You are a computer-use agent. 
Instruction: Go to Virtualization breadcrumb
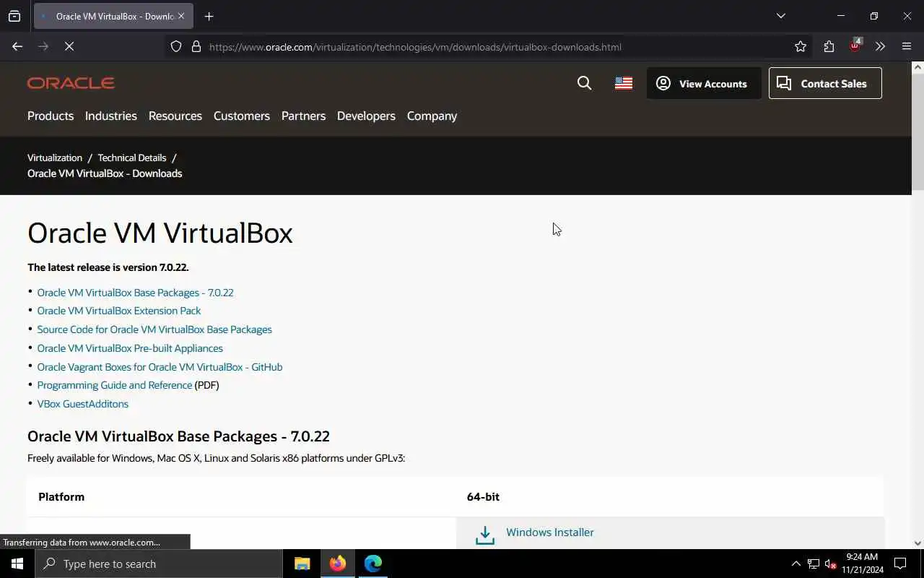coord(55,158)
